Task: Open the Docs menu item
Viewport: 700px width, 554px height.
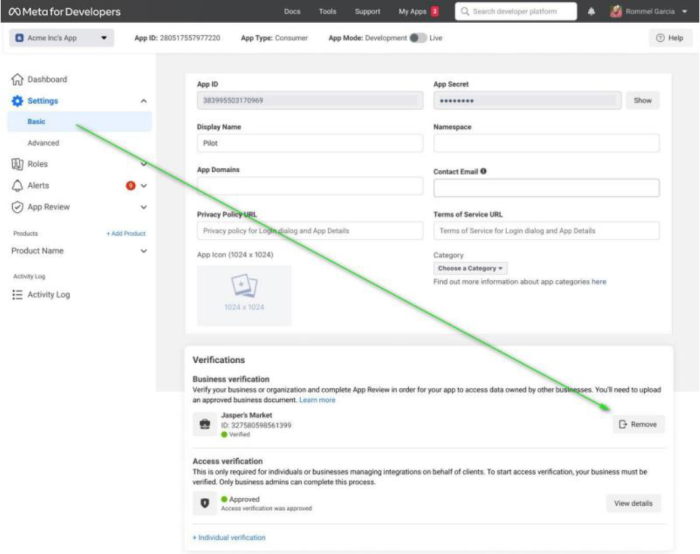Action: coord(292,12)
